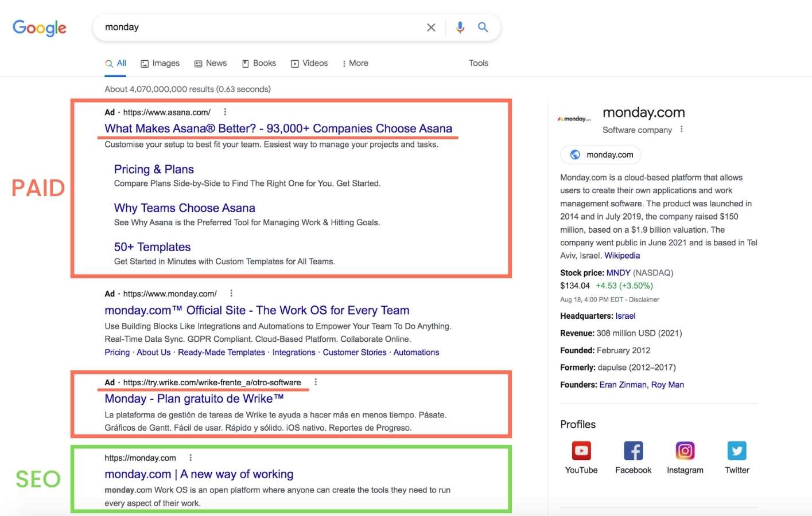This screenshot has height=516, width=812.
Task: Switch to the News tab
Action: [211, 63]
